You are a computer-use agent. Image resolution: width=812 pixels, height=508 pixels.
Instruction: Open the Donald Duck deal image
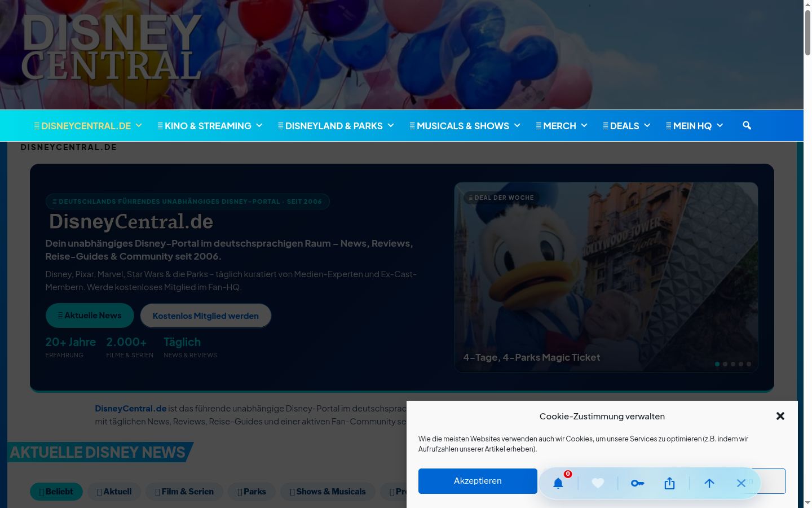606,277
